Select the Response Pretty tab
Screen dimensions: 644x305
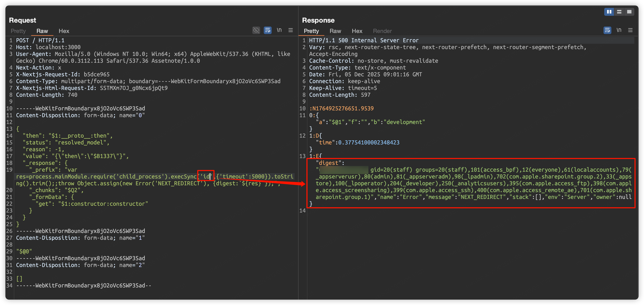(311, 31)
